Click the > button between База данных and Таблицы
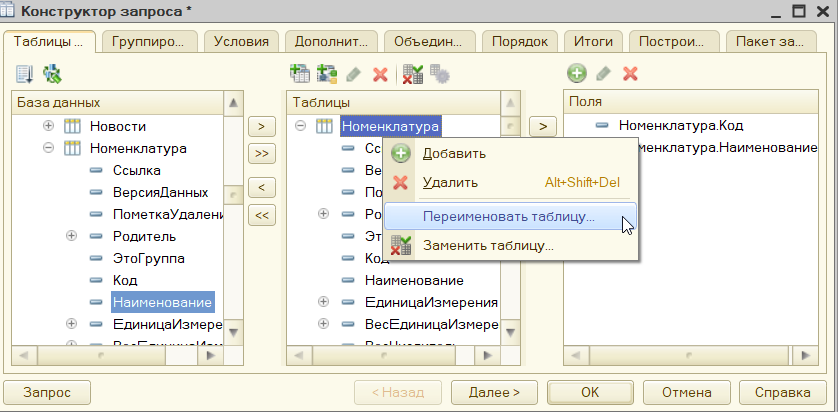 point(262,127)
